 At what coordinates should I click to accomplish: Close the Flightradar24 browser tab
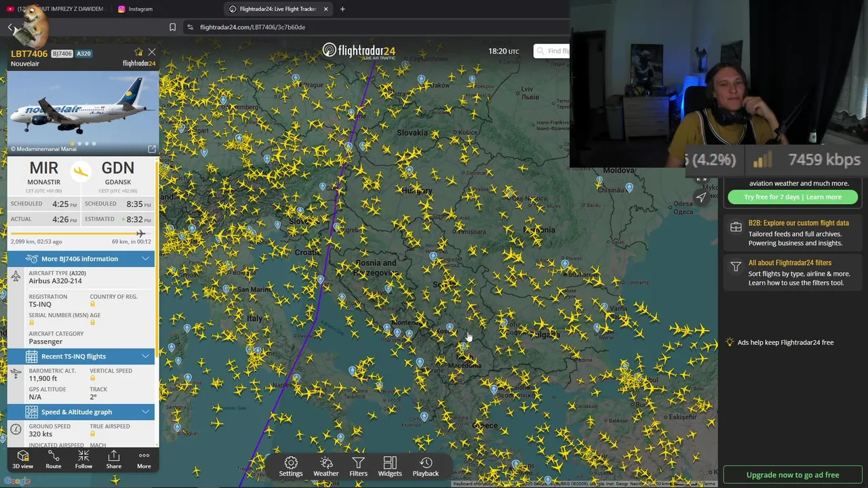[x=325, y=9]
